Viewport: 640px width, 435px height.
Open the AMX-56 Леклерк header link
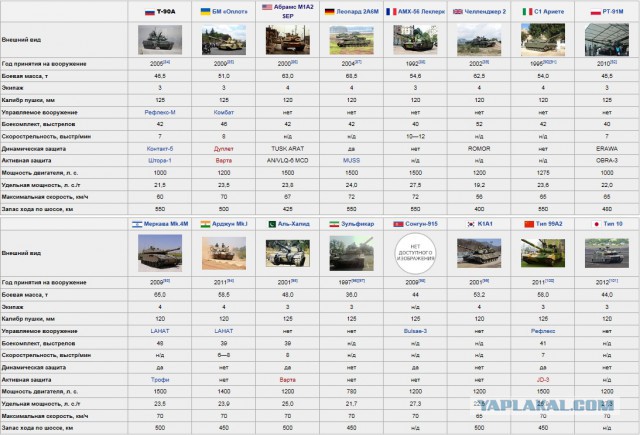[421, 12]
